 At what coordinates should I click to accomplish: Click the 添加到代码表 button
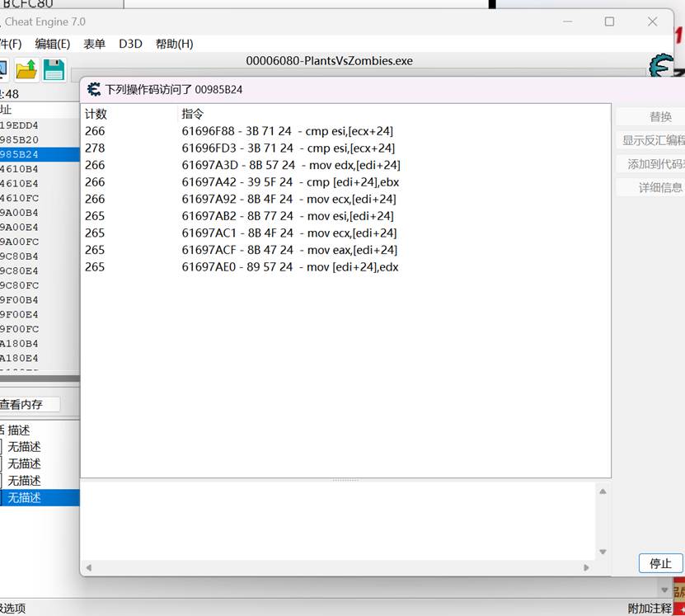click(x=650, y=164)
